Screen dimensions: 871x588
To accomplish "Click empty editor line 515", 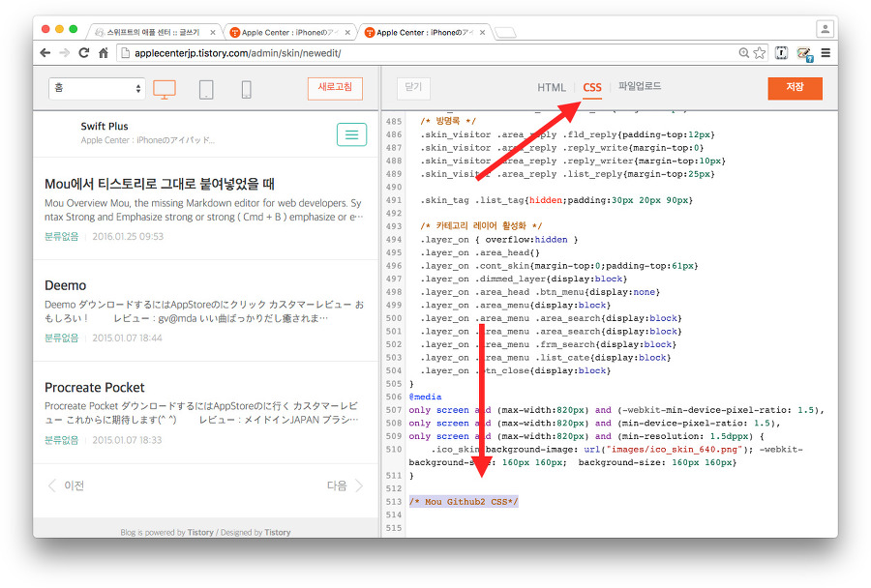I will coord(621,527).
